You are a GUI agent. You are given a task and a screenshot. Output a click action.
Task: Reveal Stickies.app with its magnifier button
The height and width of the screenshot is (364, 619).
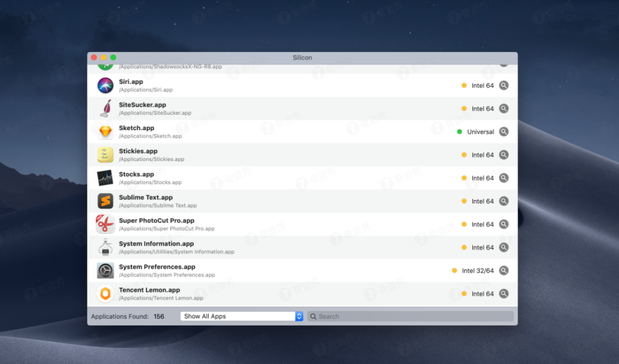tap(504, 155)
